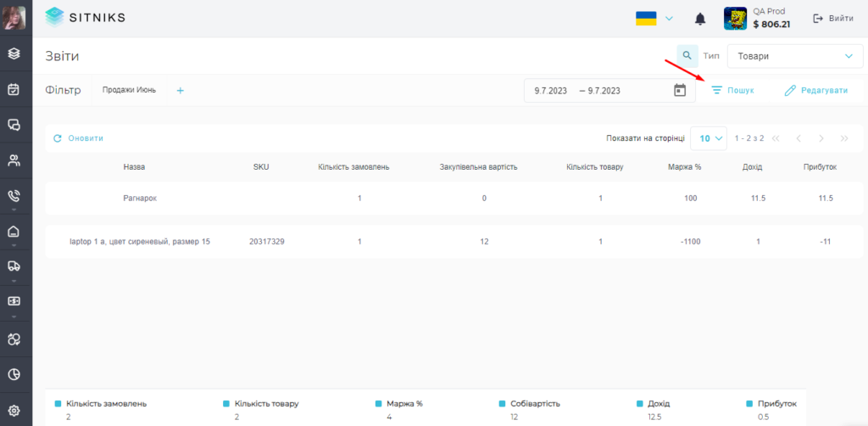
Task: Go to previous page of results
Action: pyautogui.click(x=798, y=138)
